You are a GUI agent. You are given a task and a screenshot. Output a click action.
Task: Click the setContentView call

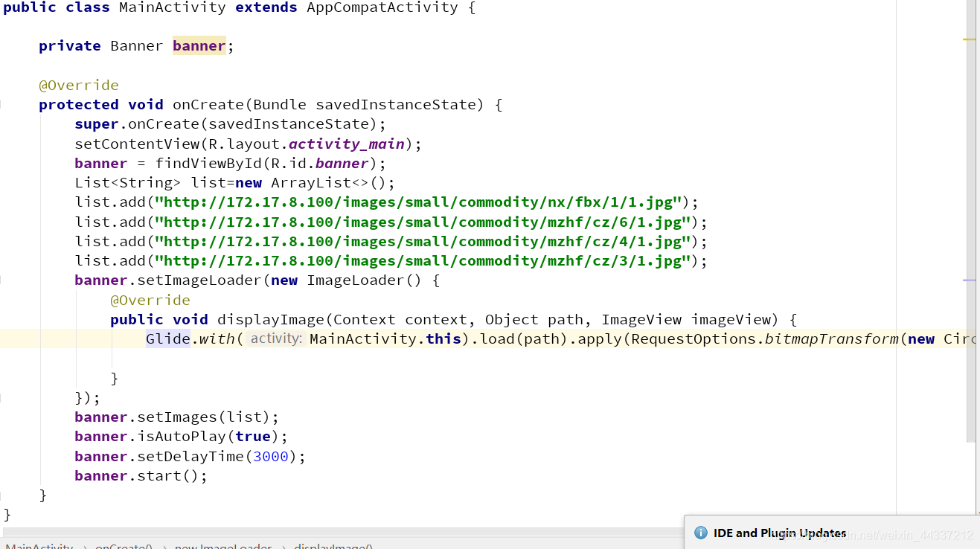pos(137,144)
